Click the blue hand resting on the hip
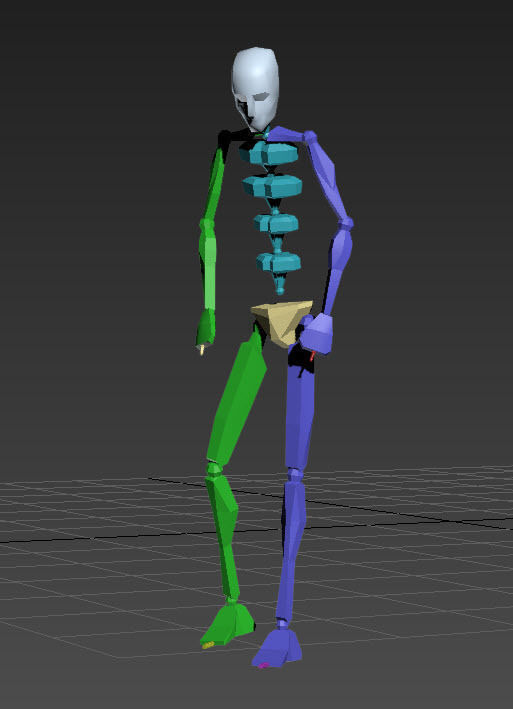 (317, 333)
